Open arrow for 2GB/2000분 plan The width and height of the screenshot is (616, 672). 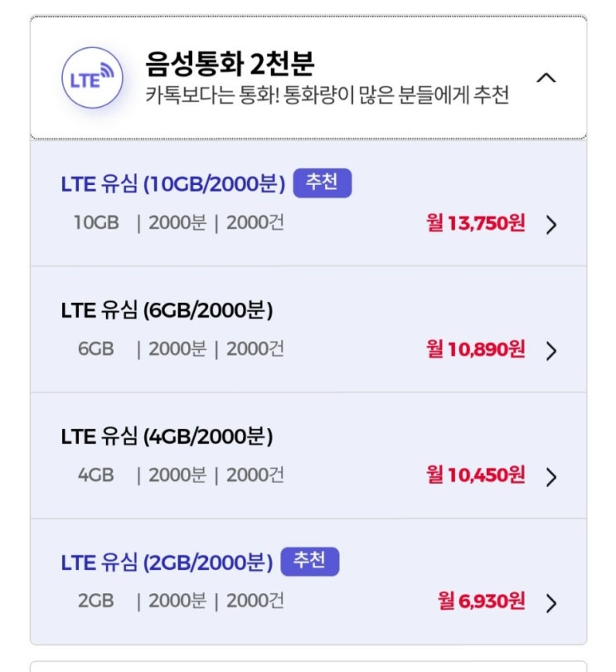pos(551,603)
